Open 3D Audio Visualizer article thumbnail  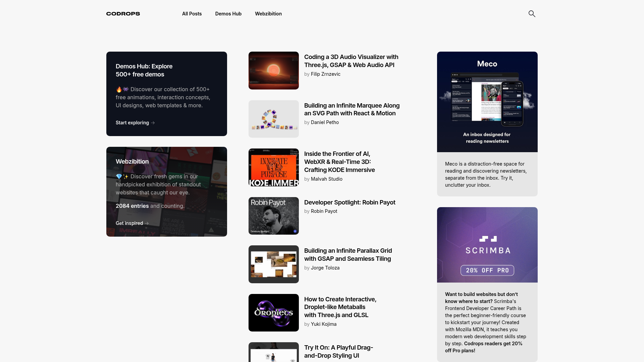[274, 70]
